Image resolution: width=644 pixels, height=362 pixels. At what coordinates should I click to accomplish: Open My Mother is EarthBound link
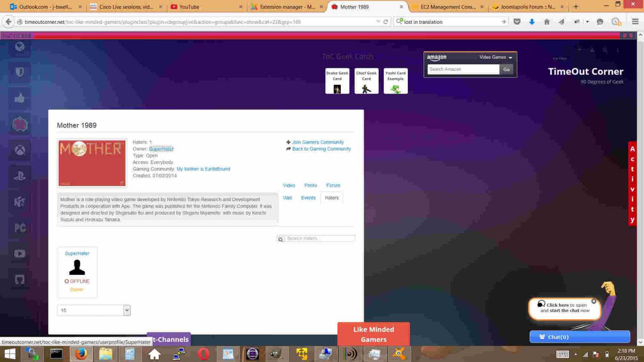203,169
